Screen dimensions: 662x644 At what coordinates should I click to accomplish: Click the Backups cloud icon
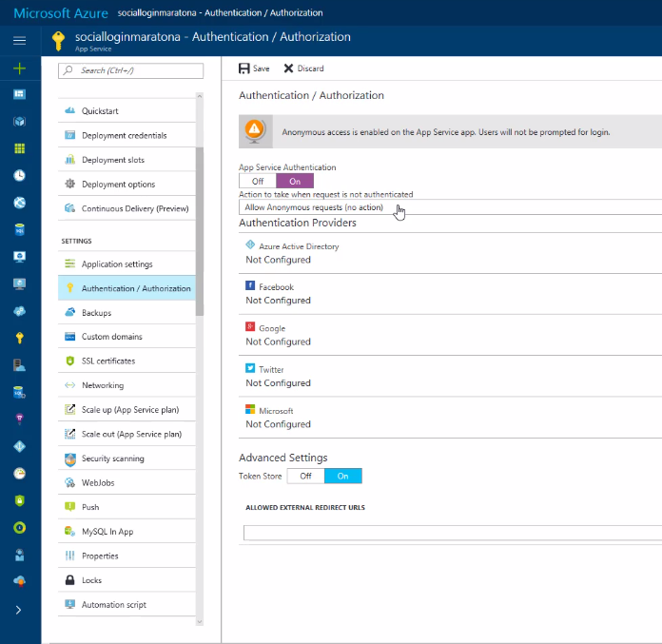coord(70,312)
